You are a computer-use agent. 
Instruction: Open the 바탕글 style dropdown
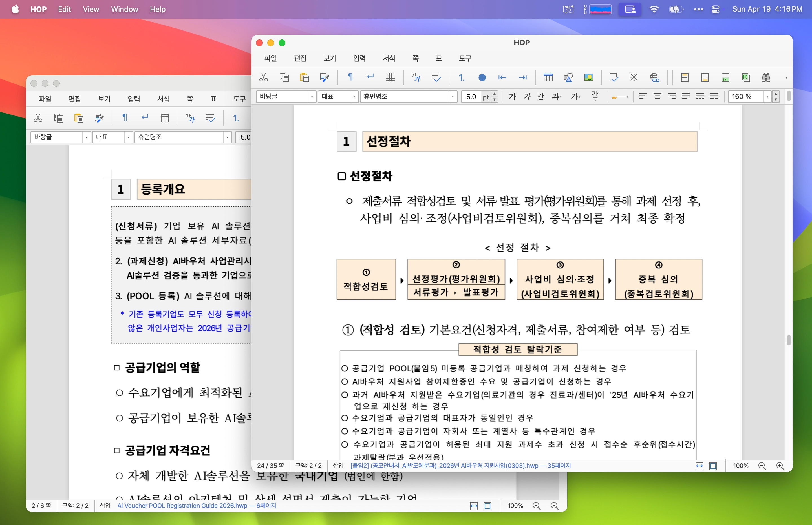point(312,97)
